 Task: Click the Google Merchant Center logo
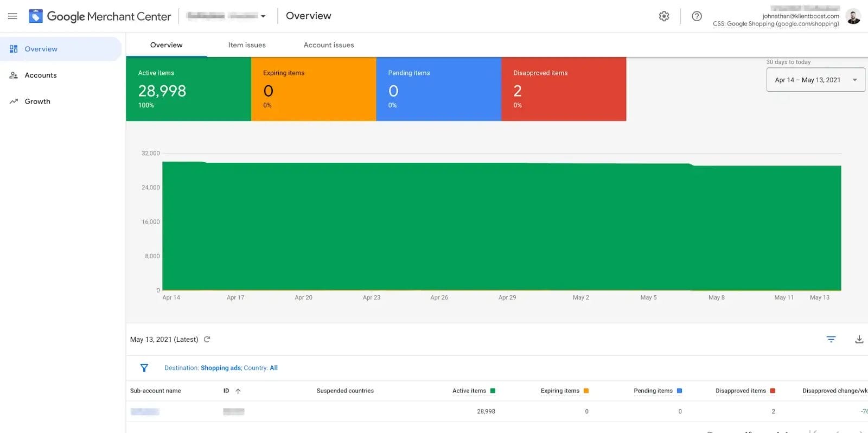[x=36, y=16]
